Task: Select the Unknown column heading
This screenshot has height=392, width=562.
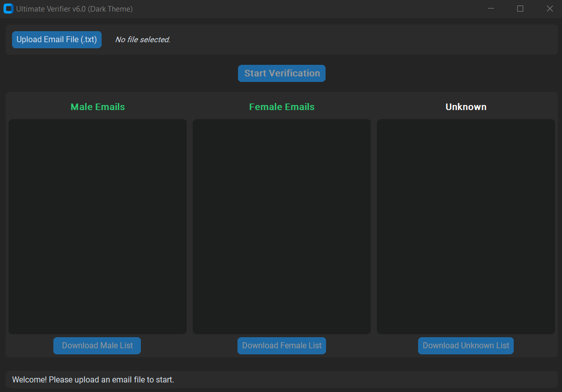Action: (466, 107)
